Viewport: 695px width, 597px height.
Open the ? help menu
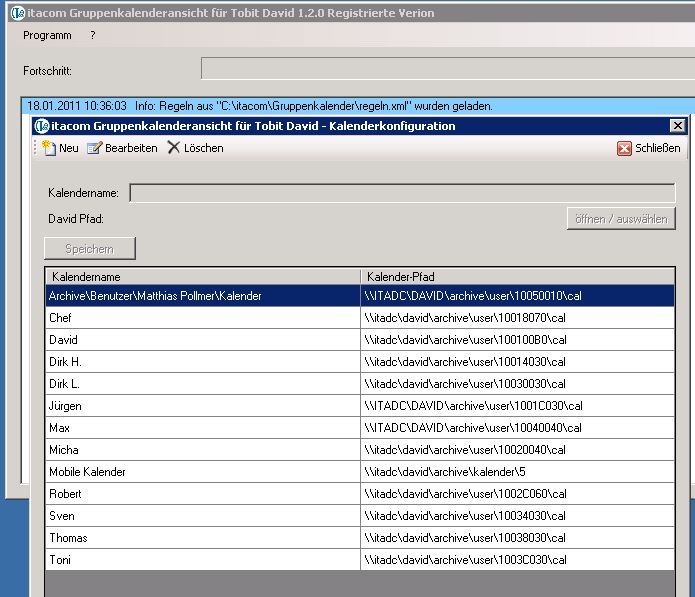coord(93,35)
